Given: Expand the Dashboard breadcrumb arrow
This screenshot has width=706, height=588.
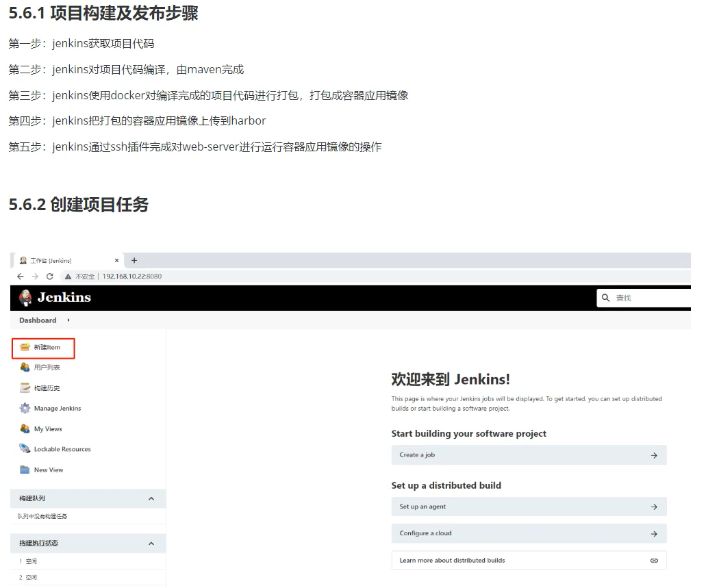Looking at the screenshot, I should [x=68, y=320].
